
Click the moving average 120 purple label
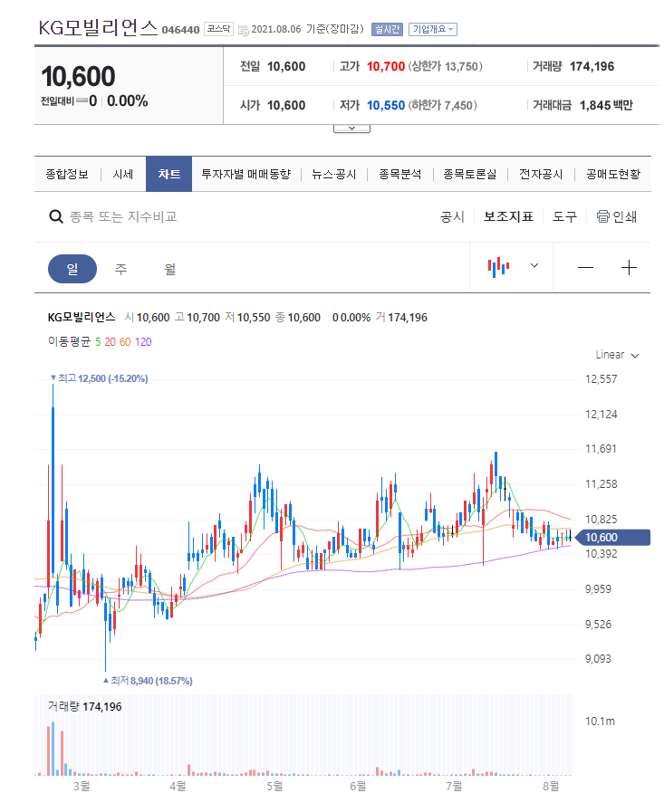pos(143,342)
